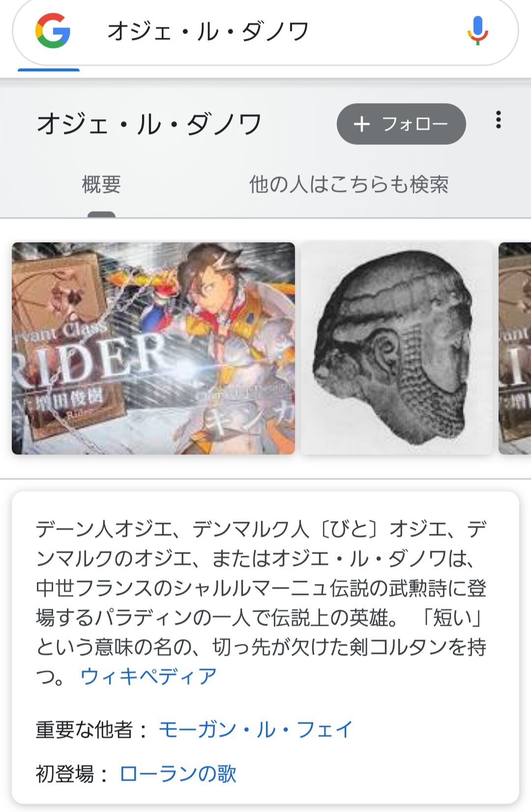This screenshot has height=812, width=531.
Task: Tap the オジェ・ル・ダノワ panel title
Action: point(150,124)
